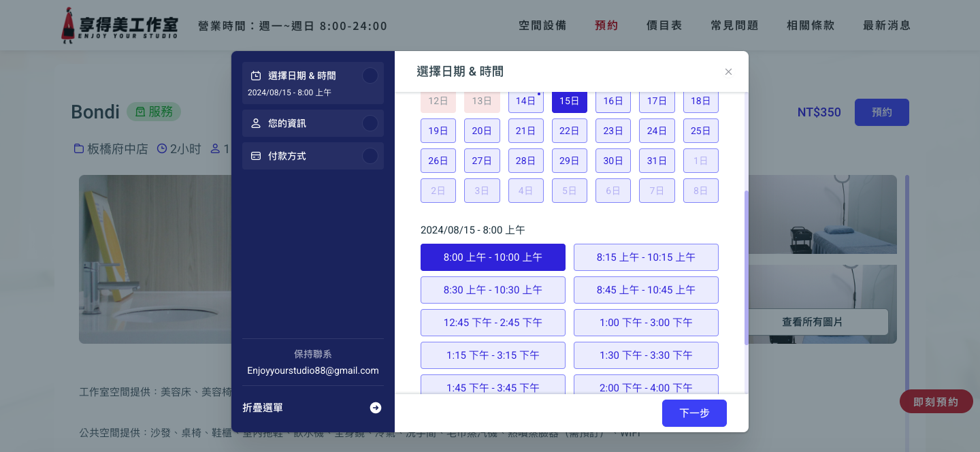Screen dimensions: 980x452
Task: Select the 8:15 上午 - 10:15 上午 time slot
Action: 646,257
